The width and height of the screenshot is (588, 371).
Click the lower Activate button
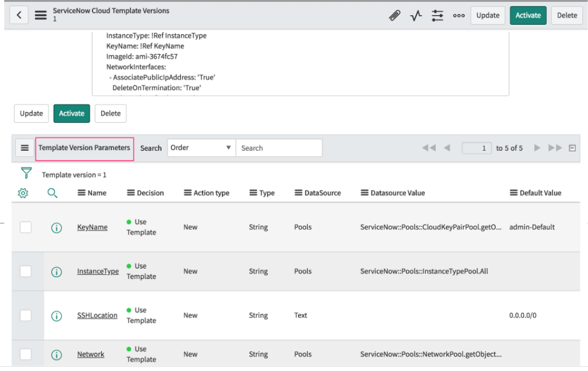click(71, 113)
